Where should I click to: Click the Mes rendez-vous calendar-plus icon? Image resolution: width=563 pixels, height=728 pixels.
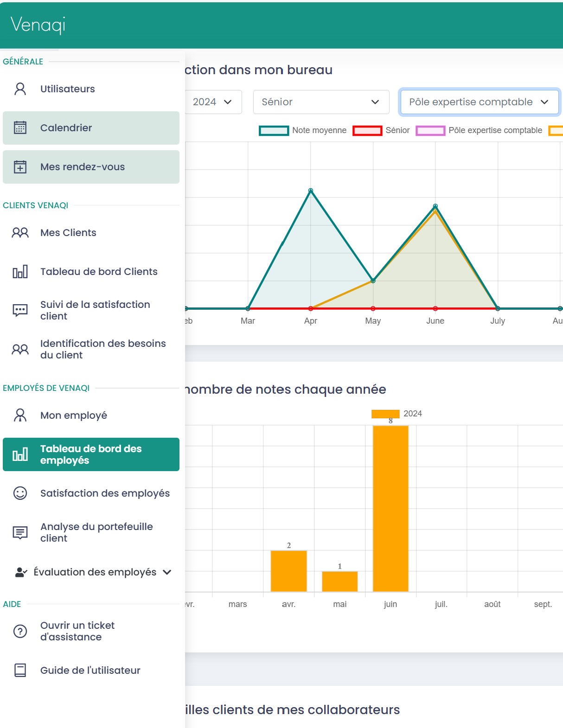(x=20, y=166)
